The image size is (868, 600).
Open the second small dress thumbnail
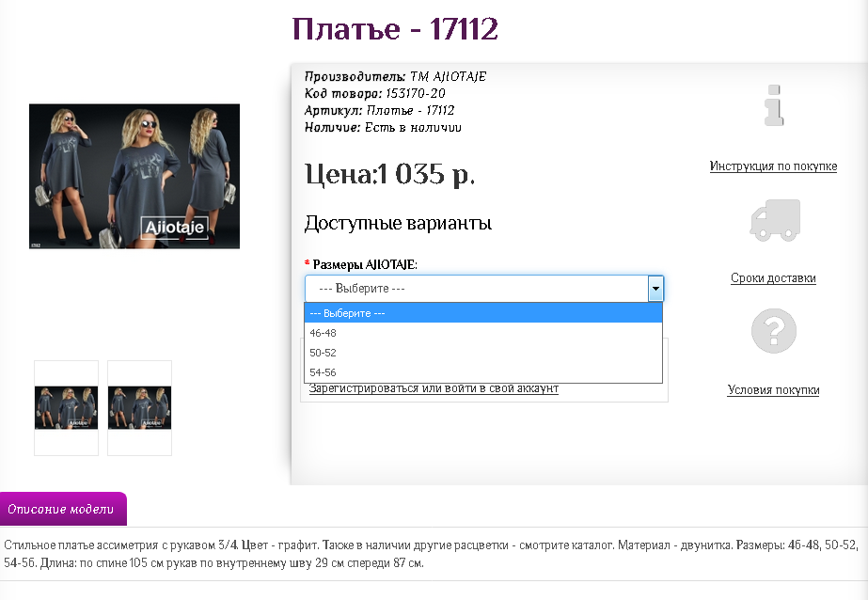click(x=139, y=408)
